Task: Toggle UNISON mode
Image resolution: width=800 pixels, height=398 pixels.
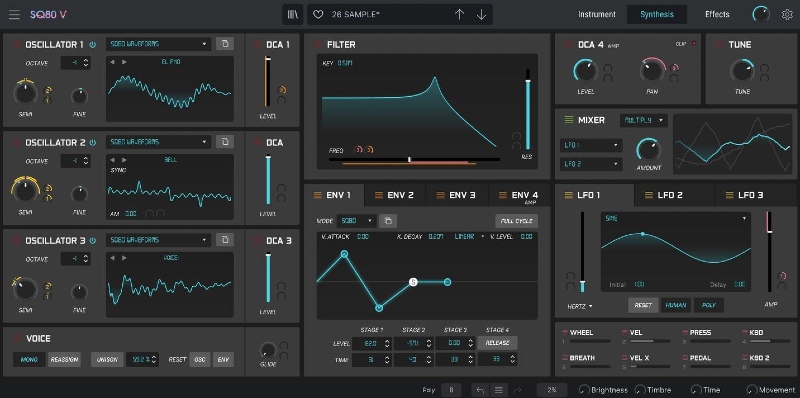Action: (107, 359)
